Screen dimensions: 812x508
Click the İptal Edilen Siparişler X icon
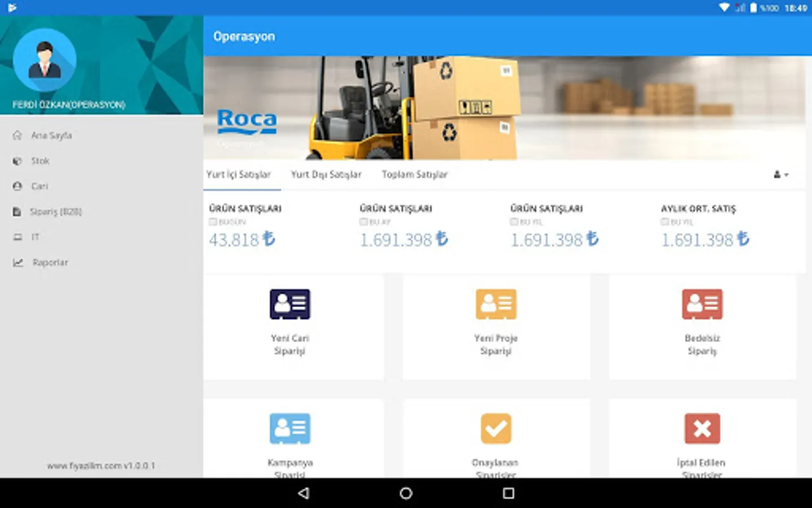702,428
